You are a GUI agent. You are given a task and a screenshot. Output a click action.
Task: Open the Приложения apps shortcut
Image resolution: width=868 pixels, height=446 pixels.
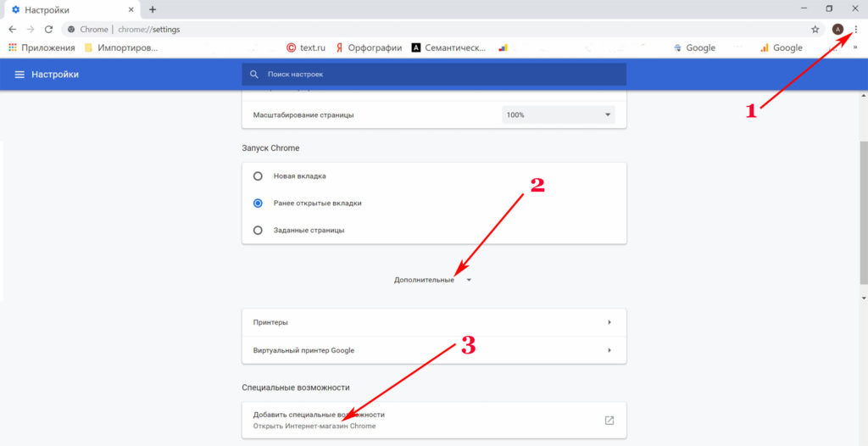42,47
